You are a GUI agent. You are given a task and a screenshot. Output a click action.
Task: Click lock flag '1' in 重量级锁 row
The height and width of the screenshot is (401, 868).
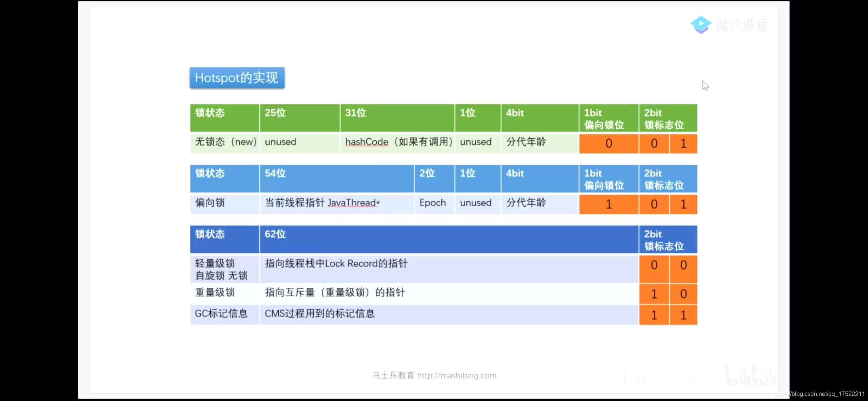(654, 294)
